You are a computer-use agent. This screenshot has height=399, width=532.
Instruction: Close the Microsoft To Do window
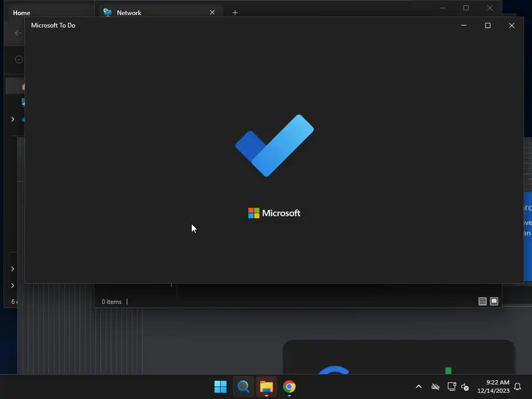pyautogui.click(x=512, y=25)
